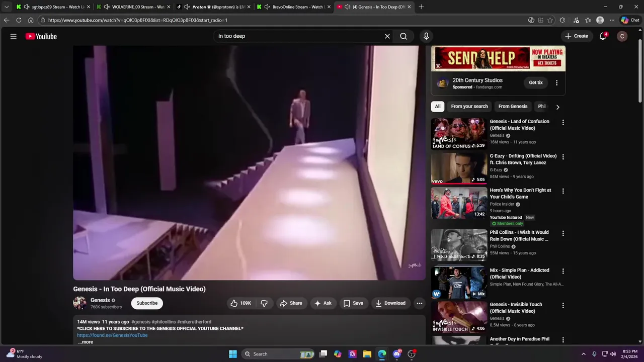Open File Explorer from the taskbar
The height and width of the screenshot is (362, 644).
click(x=367, y=354)
